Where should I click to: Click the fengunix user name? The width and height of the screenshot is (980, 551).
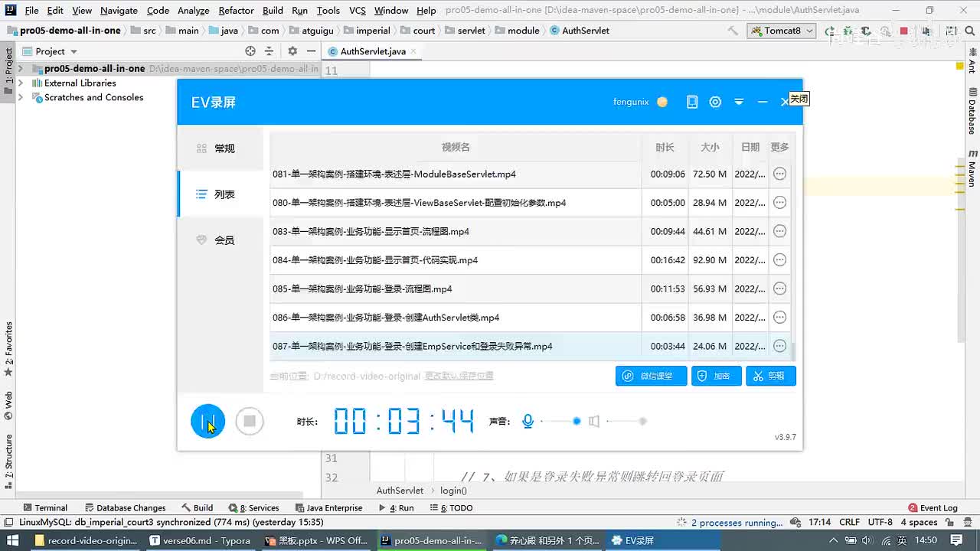[631, 102]
